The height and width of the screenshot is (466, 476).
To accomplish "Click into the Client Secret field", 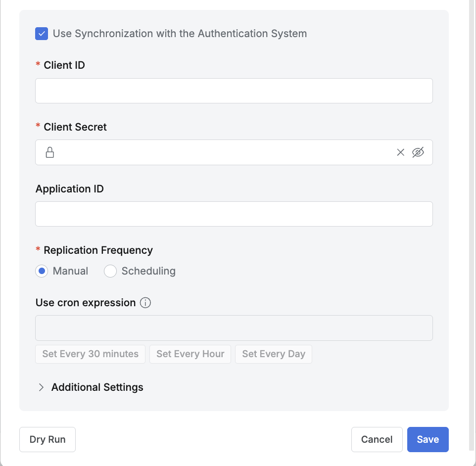I will pyautogui.click(x=223, y=152).
